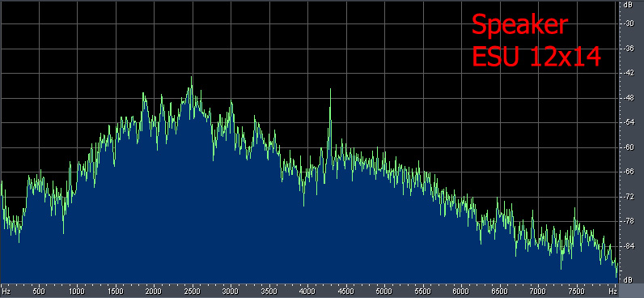Select the 1500 tick on the frequency axis
644x298 pixels.
coord(116,292)
